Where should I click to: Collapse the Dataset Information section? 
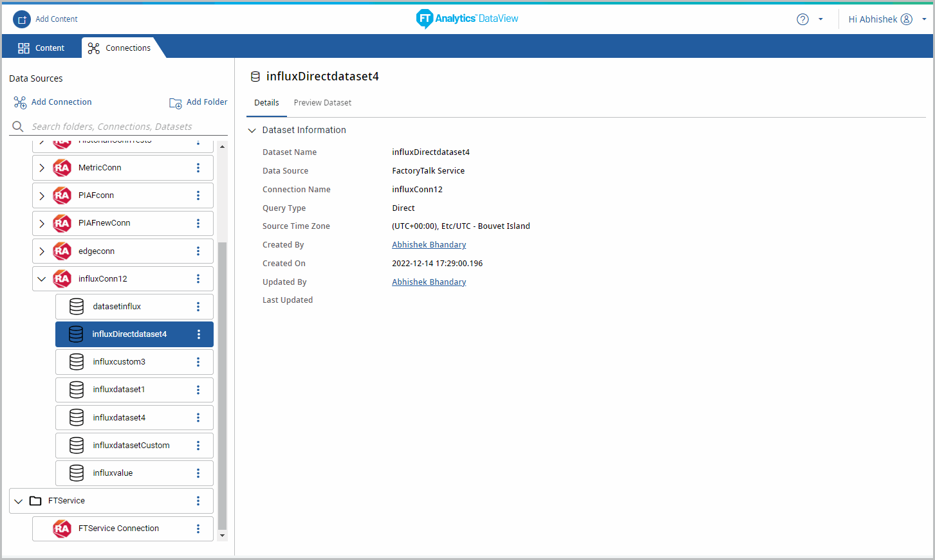point(252,131)
